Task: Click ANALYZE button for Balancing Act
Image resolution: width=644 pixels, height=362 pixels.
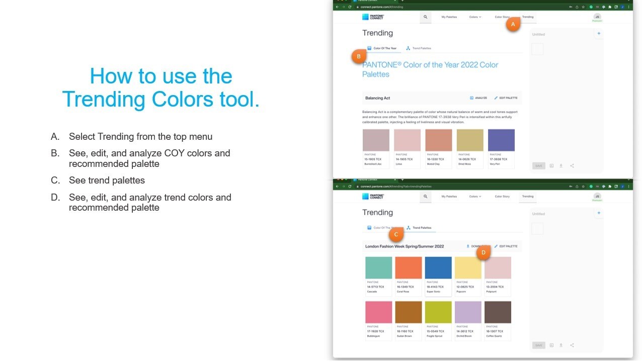Action: coord(478,98)
